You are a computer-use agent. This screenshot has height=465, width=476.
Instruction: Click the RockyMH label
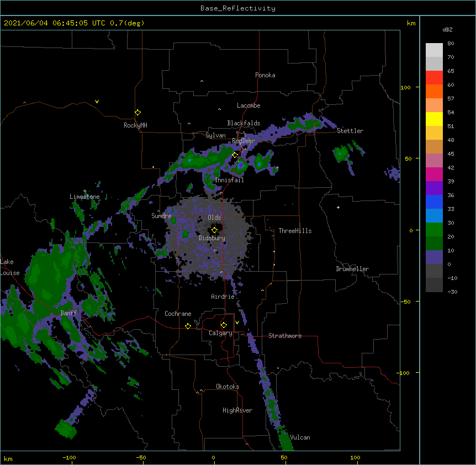point(135,125)
